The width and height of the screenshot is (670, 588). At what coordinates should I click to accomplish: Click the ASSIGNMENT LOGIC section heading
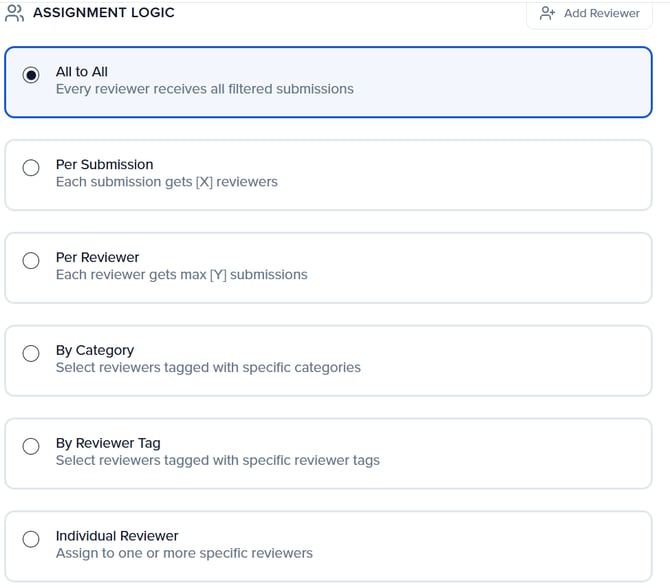[104, 13]
